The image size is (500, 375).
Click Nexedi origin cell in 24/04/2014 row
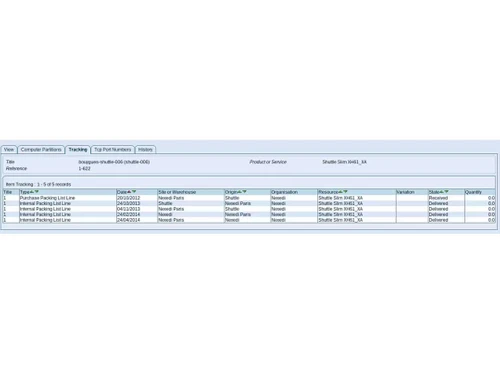coord(232,220)
